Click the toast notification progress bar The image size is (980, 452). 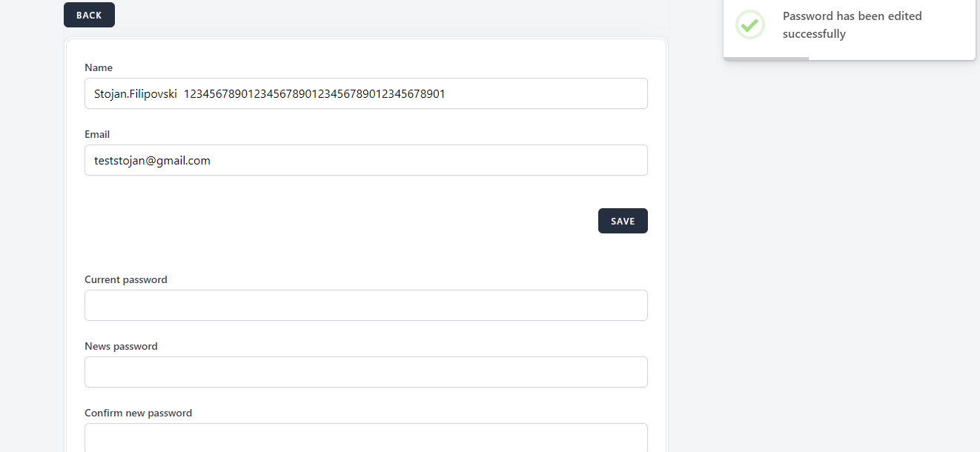coord(766,59)
